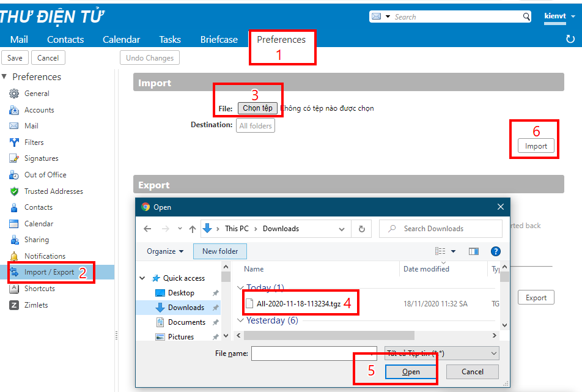This screenshot has height=392, width=582.
Task: Expand address path history dropdown
Action: coord(342,229)
